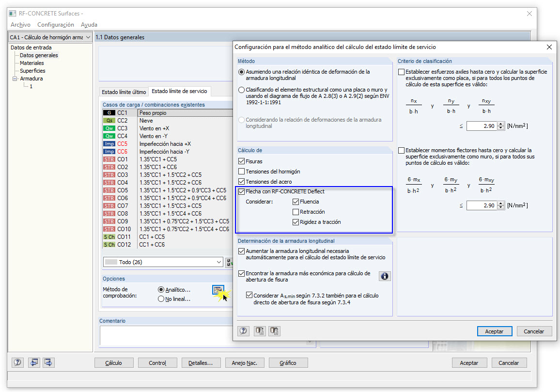Toggle automatic increase of longitudinal reinforcement checkbox

point(241,251)
